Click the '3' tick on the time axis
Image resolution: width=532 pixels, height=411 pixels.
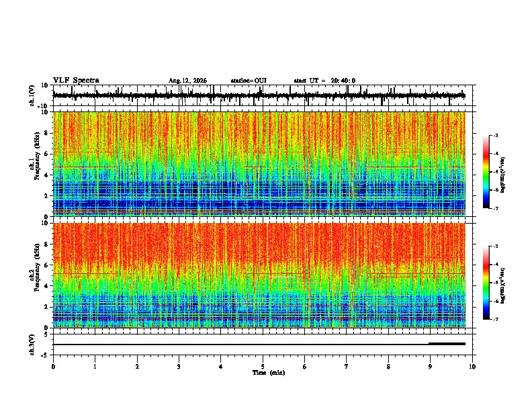[179, 367]
